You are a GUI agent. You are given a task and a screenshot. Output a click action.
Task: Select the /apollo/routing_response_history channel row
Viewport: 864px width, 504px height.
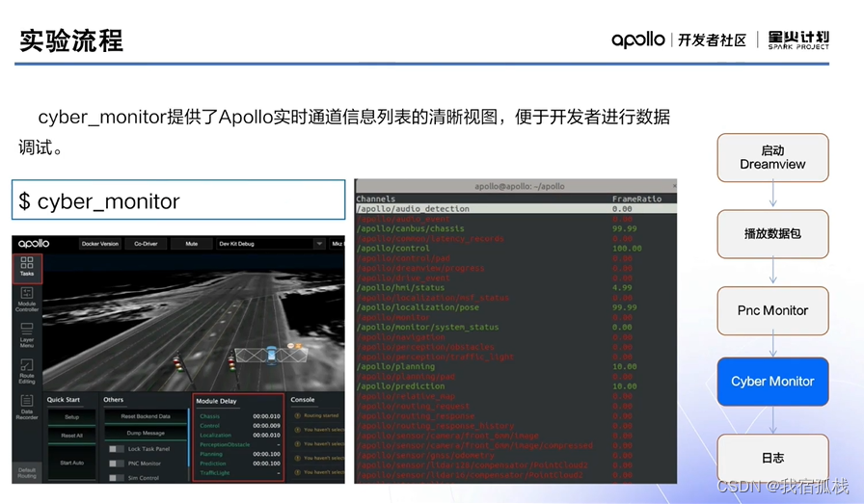516,426
